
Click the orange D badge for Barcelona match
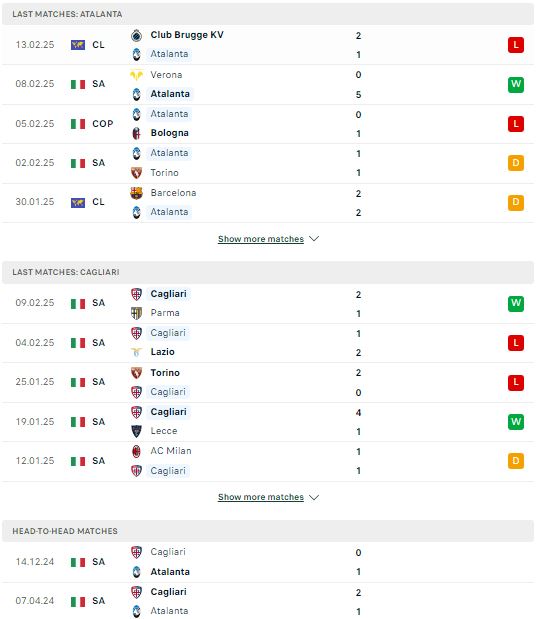pyautogui.click(x=516, y=203)
